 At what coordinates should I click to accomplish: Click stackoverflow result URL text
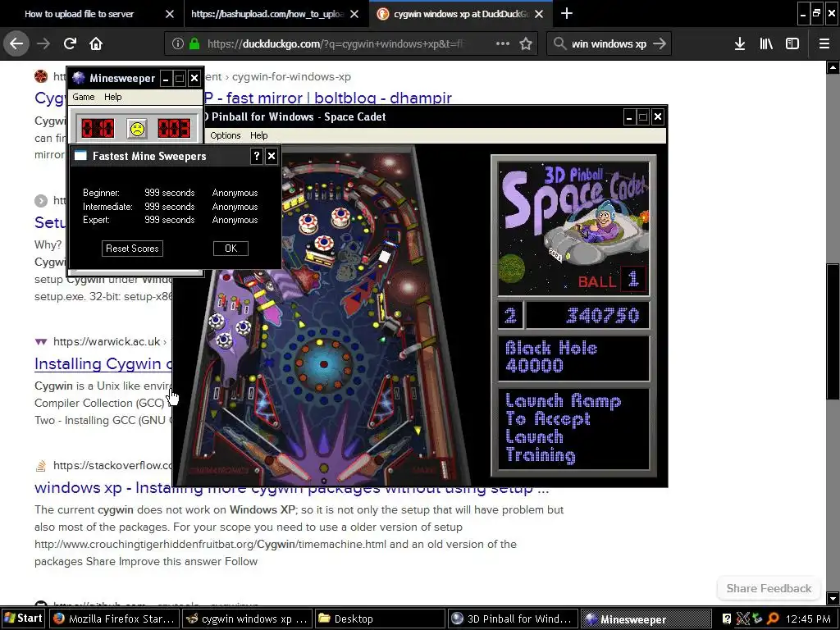click(112, 466)
